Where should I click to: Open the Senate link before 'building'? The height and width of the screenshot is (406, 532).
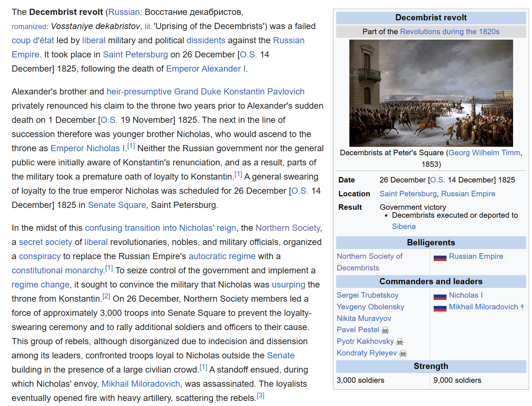tap(281, 355)
